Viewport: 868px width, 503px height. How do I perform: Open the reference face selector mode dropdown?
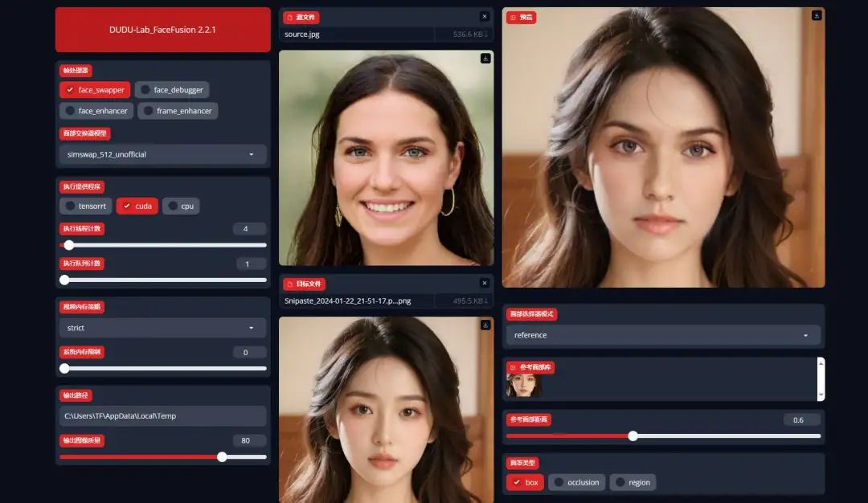click(x=663, y=335)
